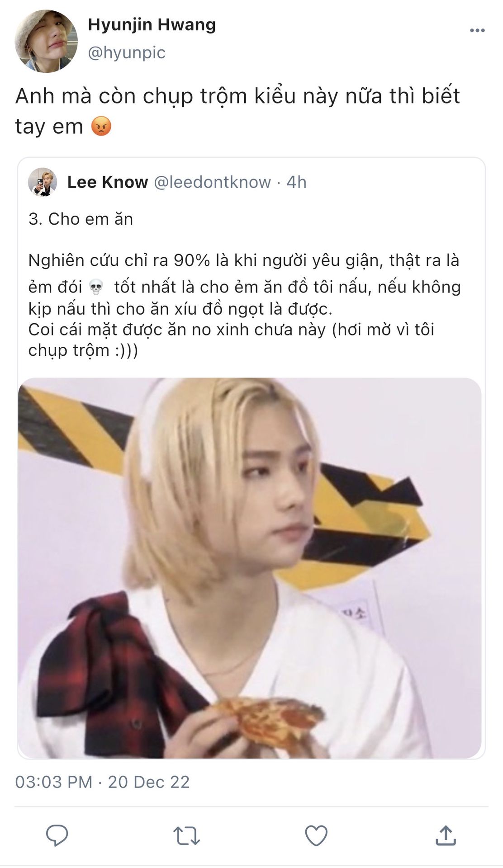Click the skull emoji in quoted tweet

tap(96, 287)
